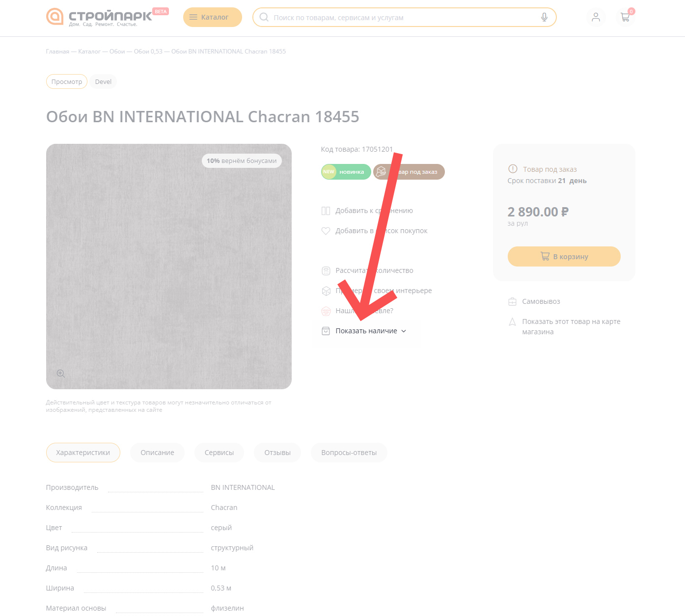
Task: Click the heart icon to add to wishlist
Action: [x=326, y=231]
